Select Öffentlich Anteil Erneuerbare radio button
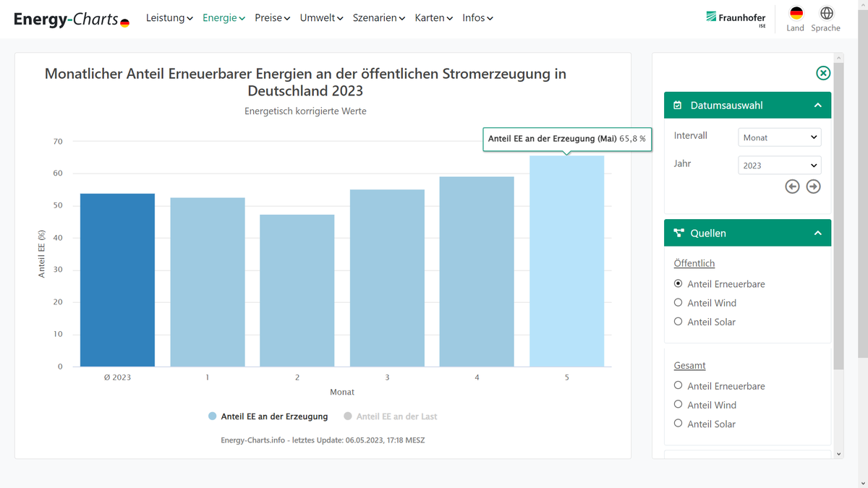This screenshot has width=868, height=488. pos(678,283)
